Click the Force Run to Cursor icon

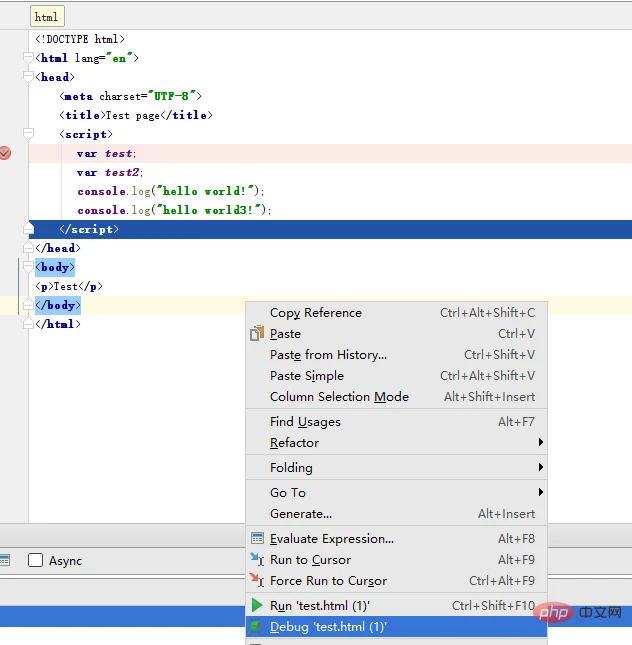coord(257,581)
